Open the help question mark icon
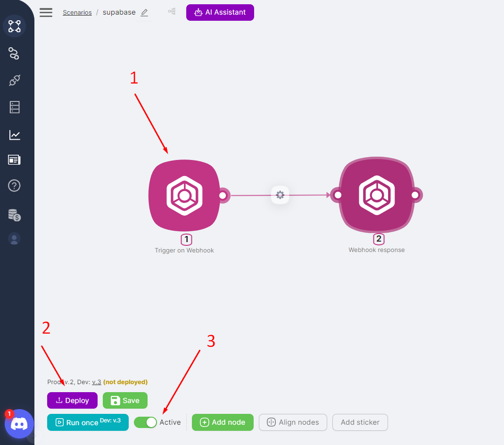504x445 pixels. pyautogui.click(x=14, y=185)
